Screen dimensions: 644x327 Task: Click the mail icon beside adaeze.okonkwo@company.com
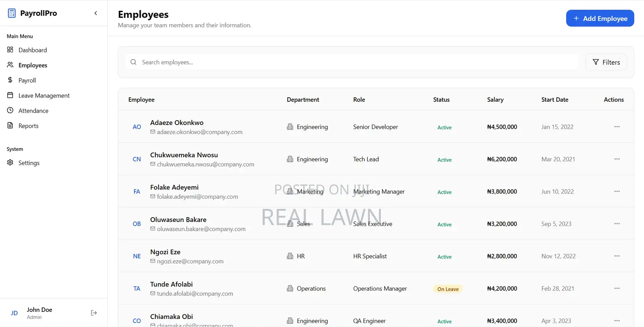point(153,132)
